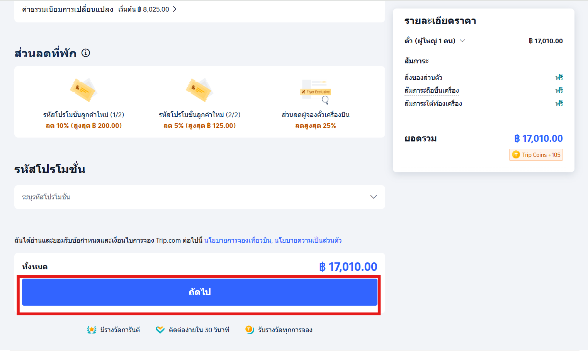Click the guarantee award icon beside มีรางวัลการันตี
588x364 pixels.
pos(91,330)
